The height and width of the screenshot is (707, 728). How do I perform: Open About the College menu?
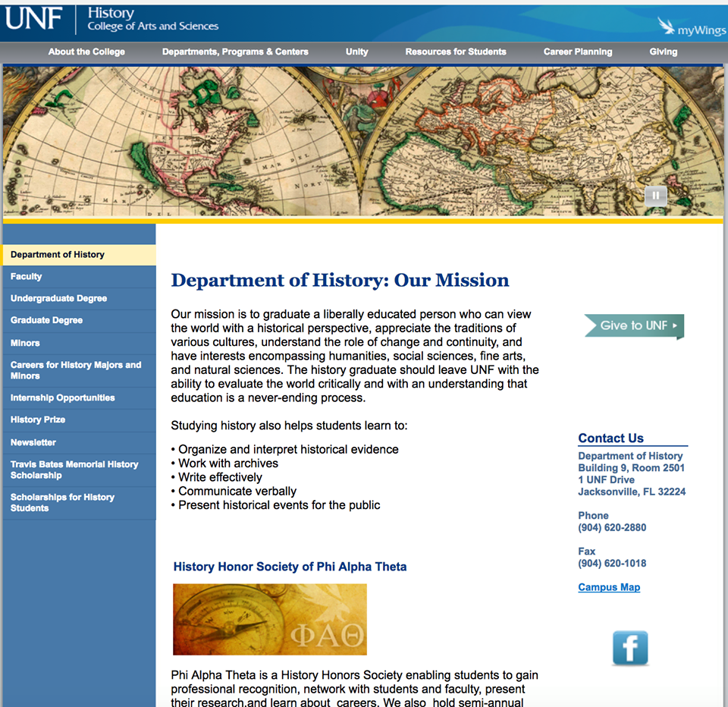(86, 52)
